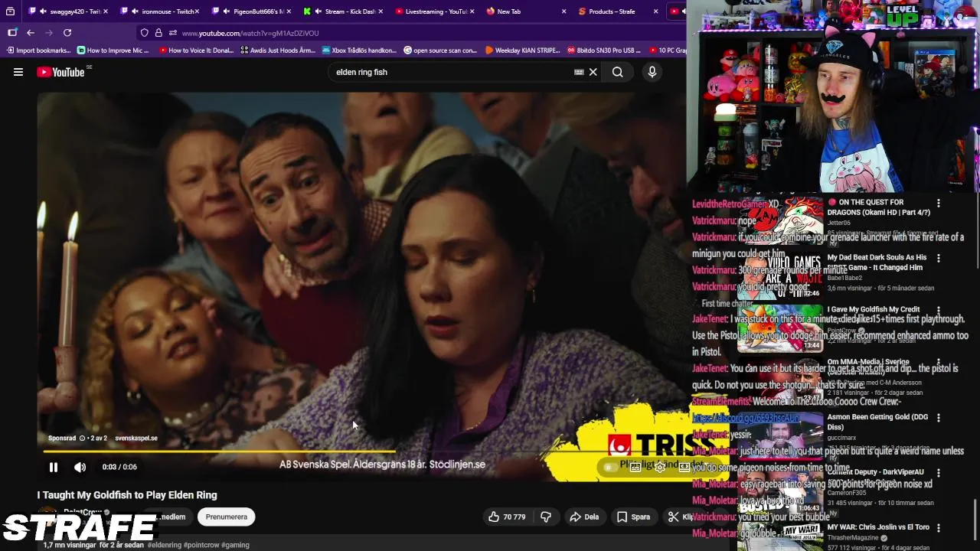Screen dimensions: 980x551
Task: Switch to the Livestreaming - YouTube tab
Action: 435,11
